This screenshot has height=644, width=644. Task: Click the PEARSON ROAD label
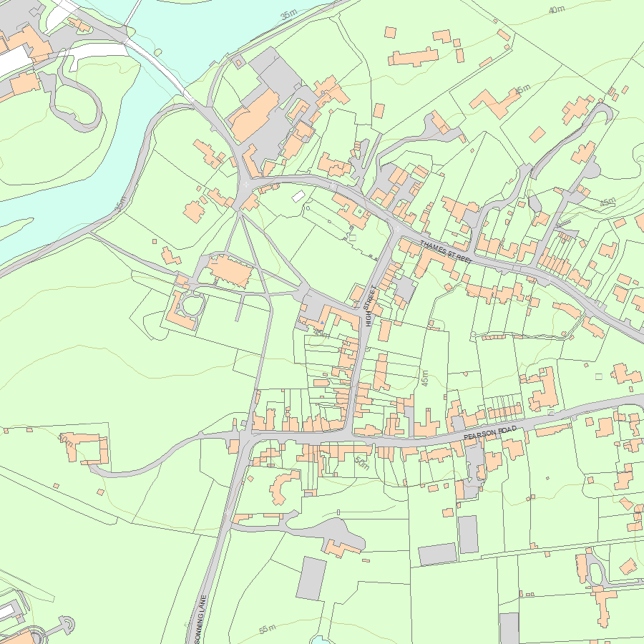coord(490,433)
